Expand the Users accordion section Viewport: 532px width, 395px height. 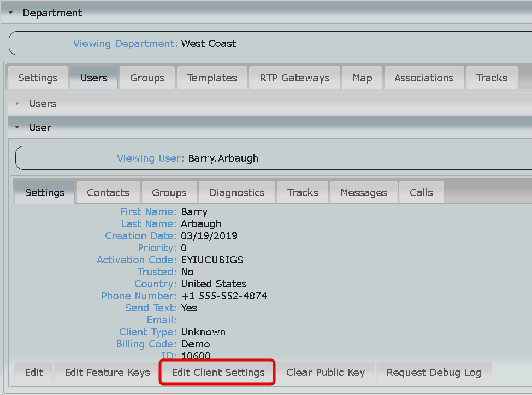17,104
